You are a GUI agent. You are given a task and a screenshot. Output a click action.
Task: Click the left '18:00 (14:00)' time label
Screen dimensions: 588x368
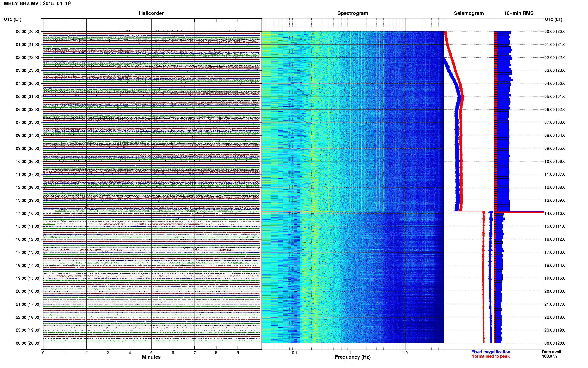[x=28, y=265]
